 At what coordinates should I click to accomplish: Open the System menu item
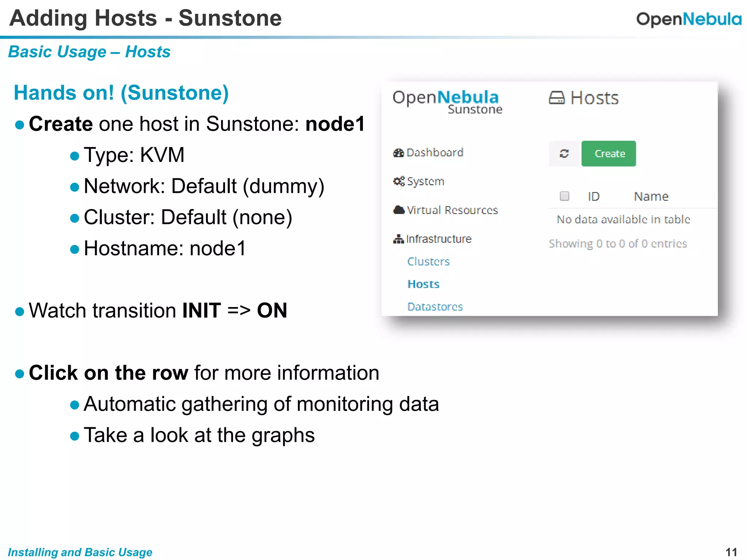[419, 181]
